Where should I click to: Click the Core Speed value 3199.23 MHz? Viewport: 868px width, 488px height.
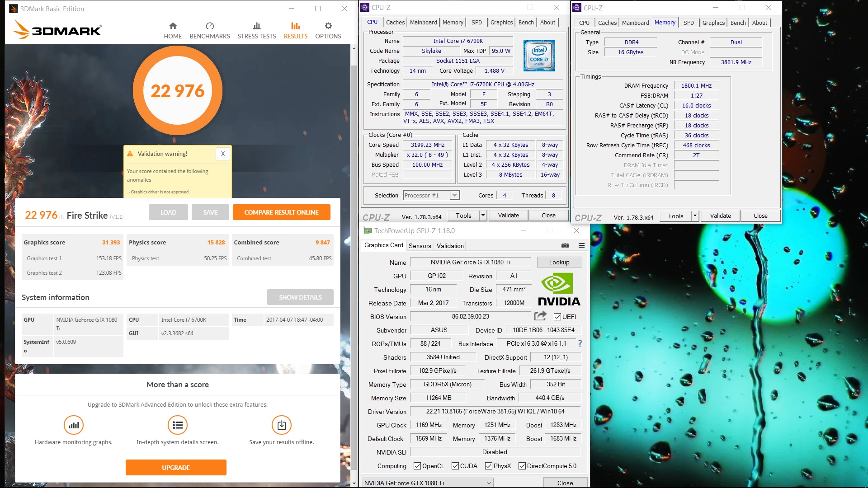(x=427, y=145)
